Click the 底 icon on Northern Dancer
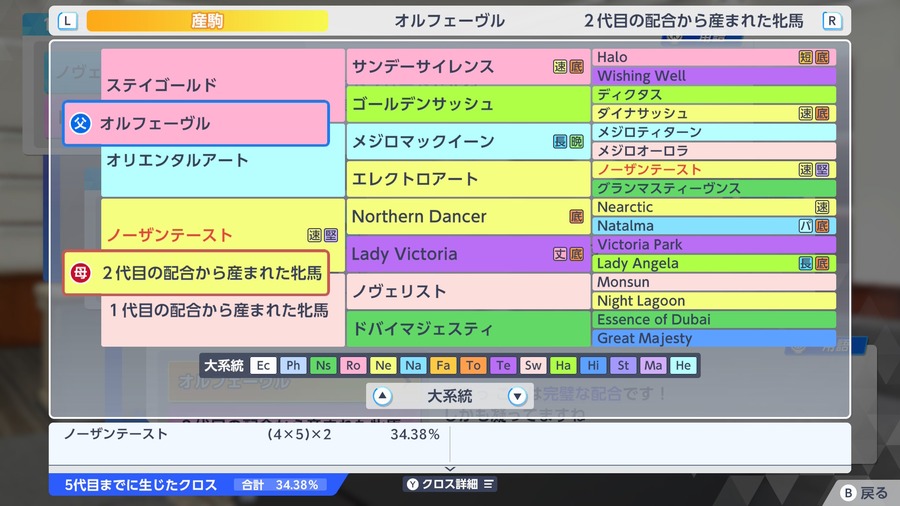Viewport: 900px width, 506px height. pyautogui.click(x=576, y=216)
